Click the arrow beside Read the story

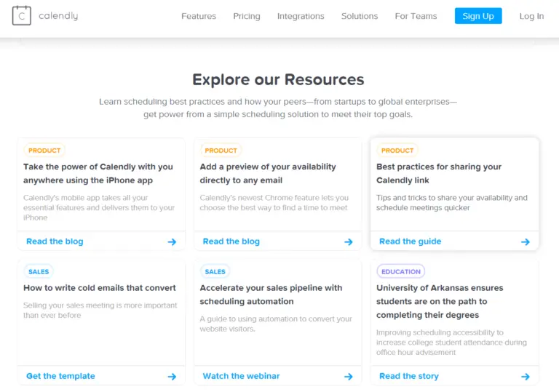525,377
